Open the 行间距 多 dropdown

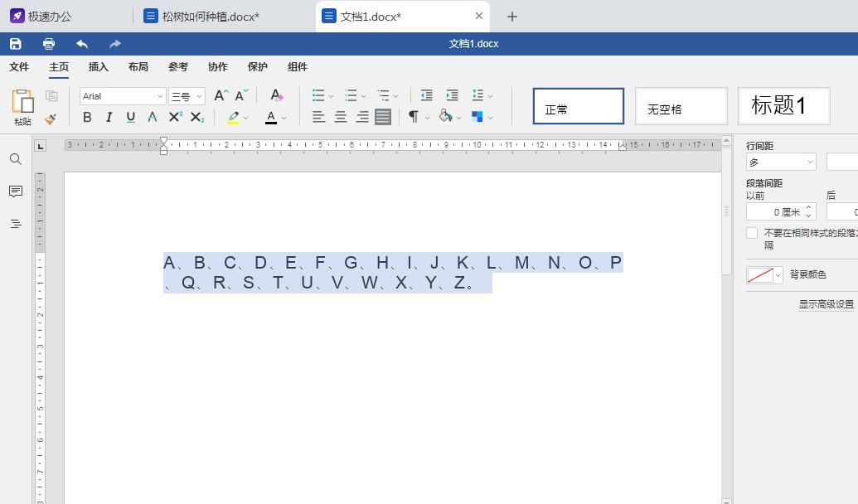coord(781,162)
